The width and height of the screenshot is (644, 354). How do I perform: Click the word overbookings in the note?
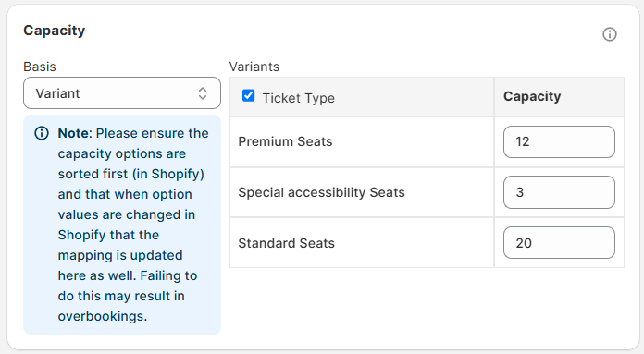103,316
